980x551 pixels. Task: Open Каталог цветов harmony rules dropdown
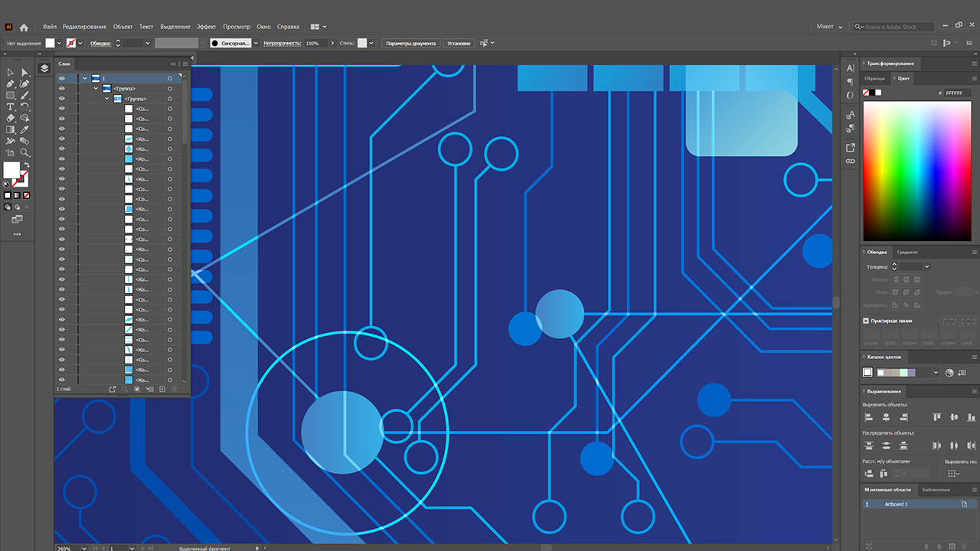[936, 373]
